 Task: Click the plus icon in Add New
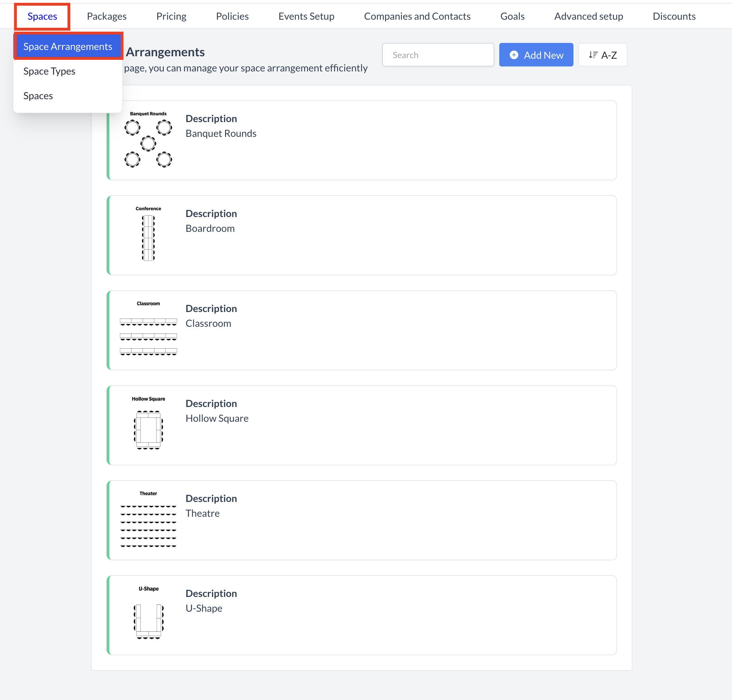(x=513, y=55)
